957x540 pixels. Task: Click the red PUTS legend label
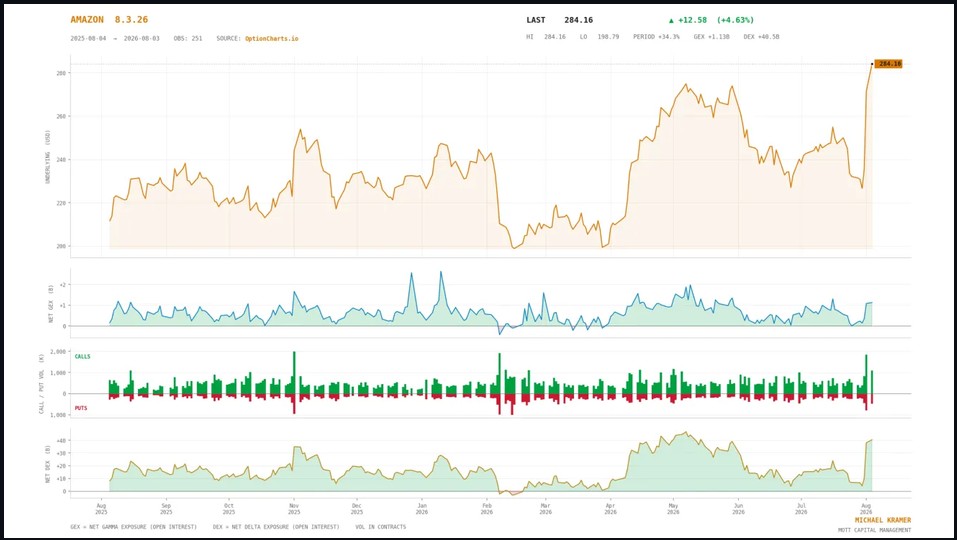(x=81, y=408)
